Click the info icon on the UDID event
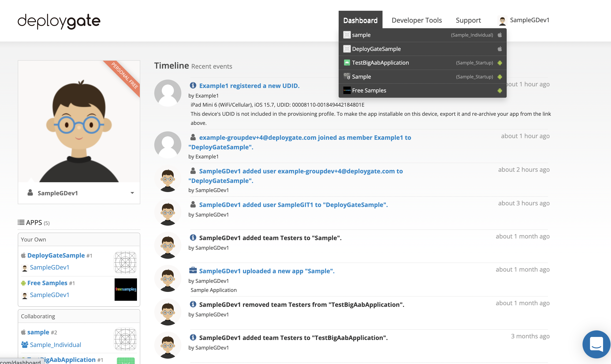The height and width of the screenshot is (364, 611). click(193, 85)
